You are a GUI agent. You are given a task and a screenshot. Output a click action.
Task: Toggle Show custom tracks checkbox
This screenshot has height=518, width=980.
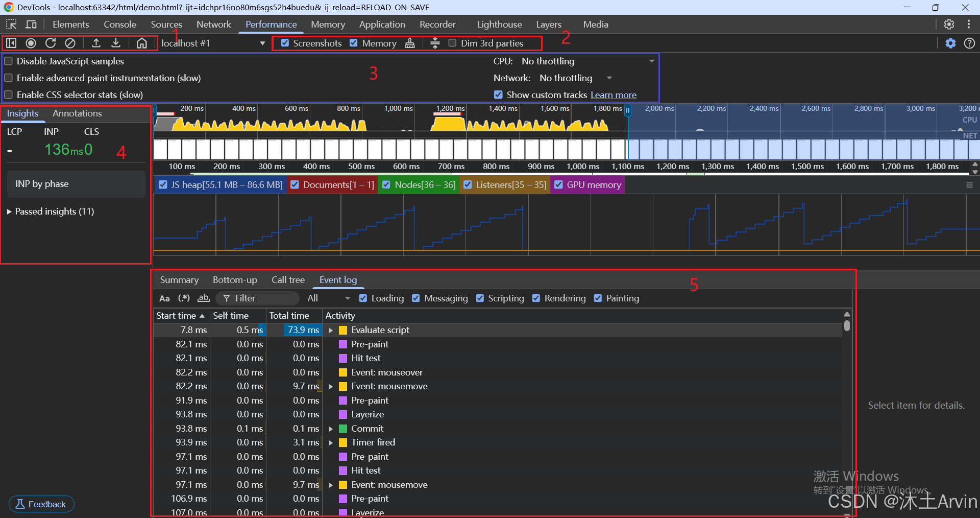click(x=498, y=95)
